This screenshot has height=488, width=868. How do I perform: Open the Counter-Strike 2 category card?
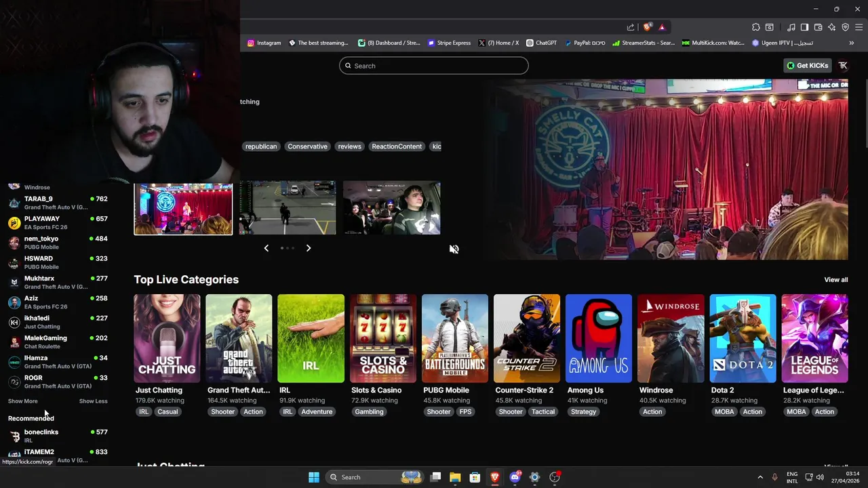pos(527,338)
